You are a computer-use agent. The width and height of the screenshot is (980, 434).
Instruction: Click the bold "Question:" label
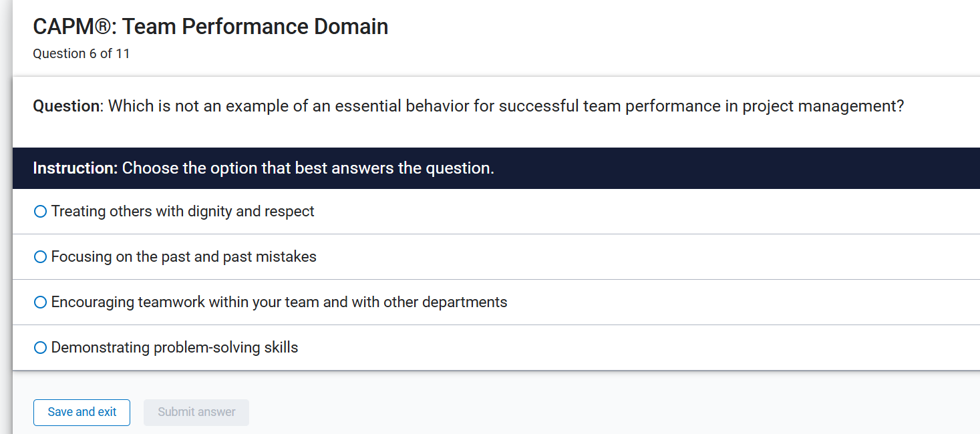(64, 105)
